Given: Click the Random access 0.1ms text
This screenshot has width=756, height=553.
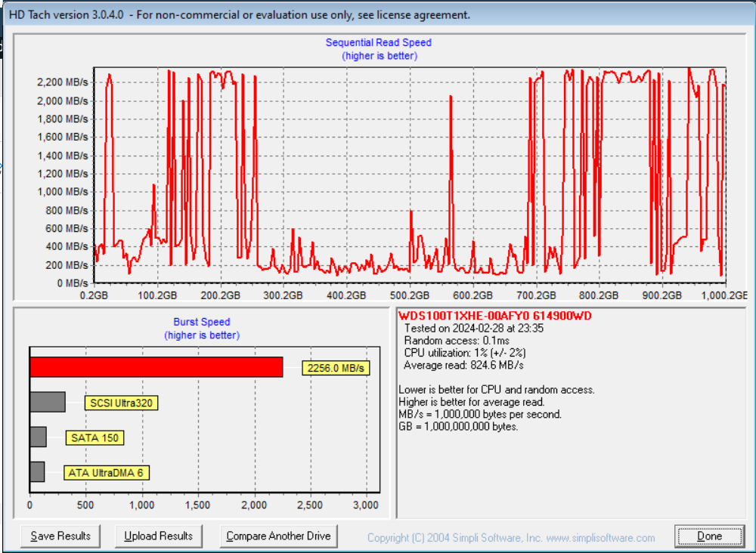Looking at the screenshot, I should point(457,341).
